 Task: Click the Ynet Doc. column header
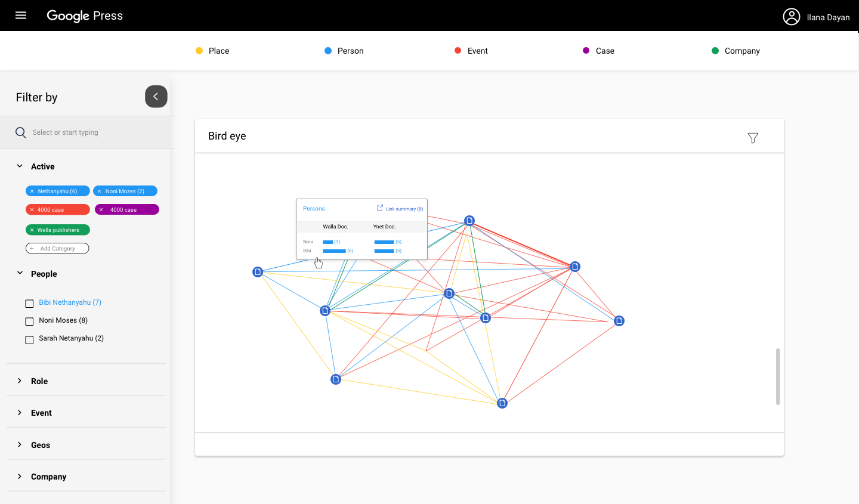tap(385, 227)
